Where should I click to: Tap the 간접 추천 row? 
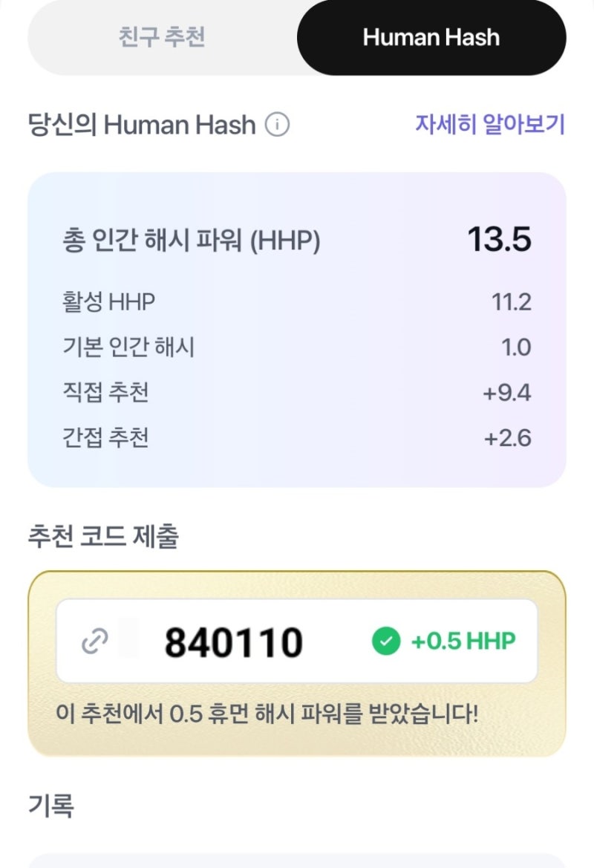(x=297, y=438)
